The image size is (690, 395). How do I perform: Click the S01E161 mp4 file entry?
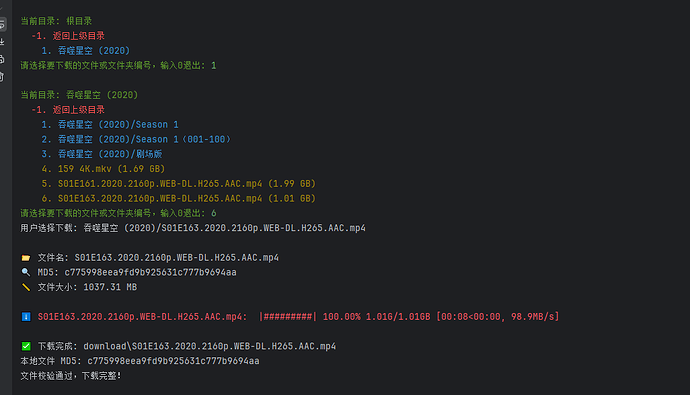click(x=179, y=184)
